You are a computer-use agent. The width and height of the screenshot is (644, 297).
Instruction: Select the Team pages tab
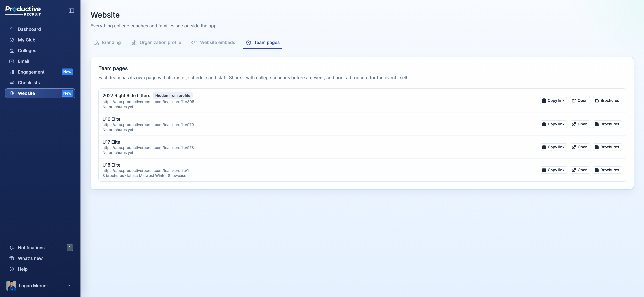[x=263, y=42]
